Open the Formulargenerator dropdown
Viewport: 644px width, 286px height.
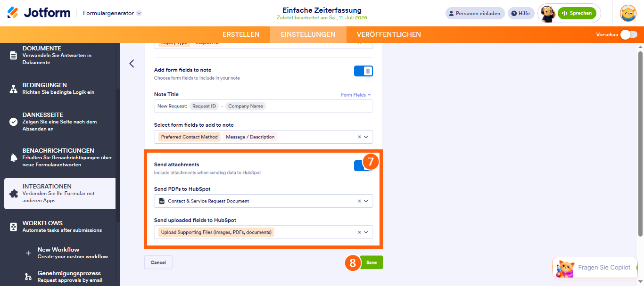(x=112, y=13)
